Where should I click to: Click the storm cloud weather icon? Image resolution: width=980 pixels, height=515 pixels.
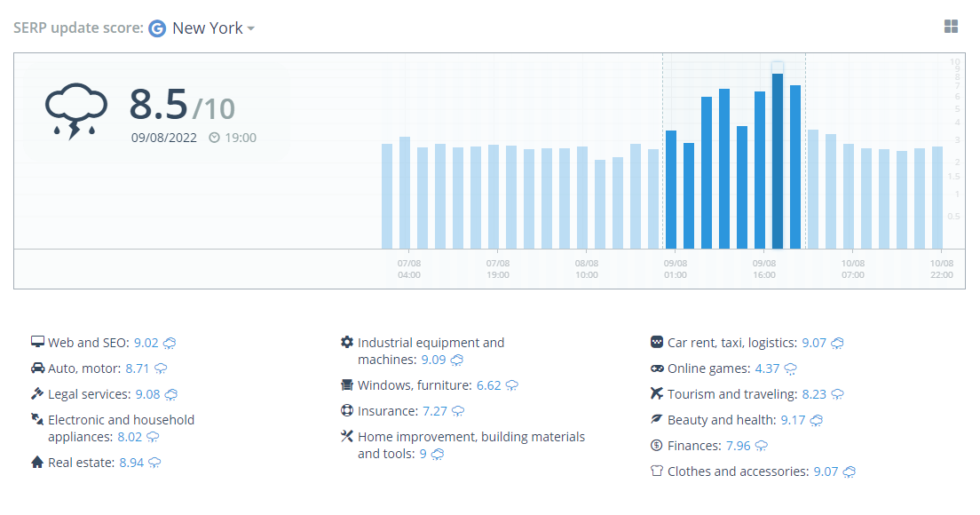[75, 111]
